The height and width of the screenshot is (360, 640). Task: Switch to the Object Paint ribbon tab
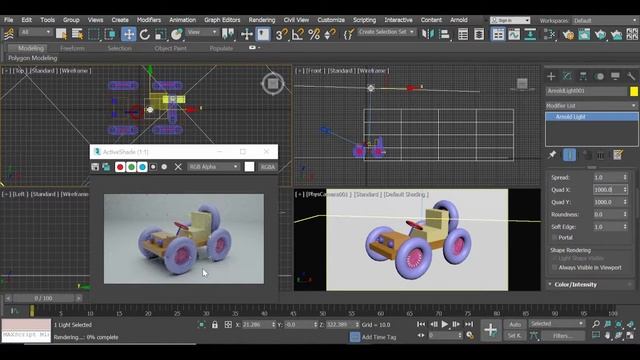pyautogui.click(x=170, y=48)
